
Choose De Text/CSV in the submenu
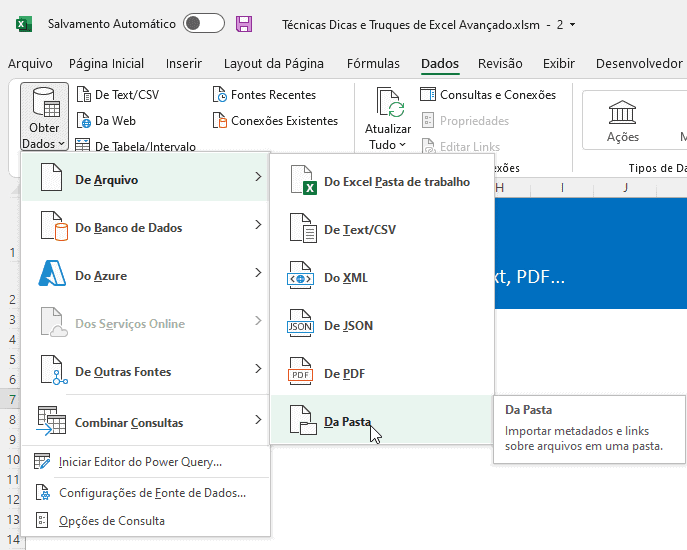click(382, 230)
